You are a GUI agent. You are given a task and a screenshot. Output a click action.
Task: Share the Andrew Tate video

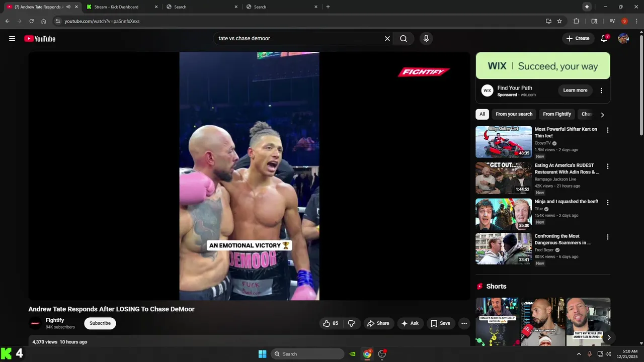click(x=378, y=323)
